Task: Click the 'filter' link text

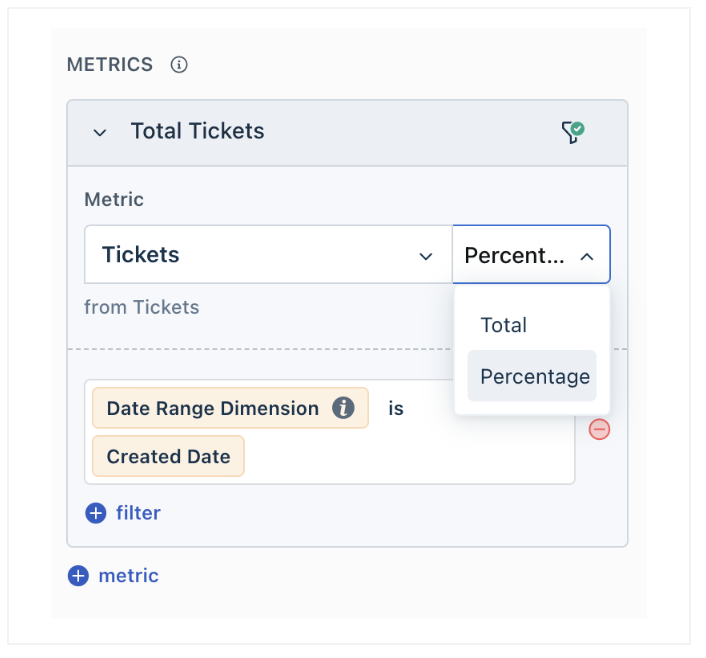Action: point(138,513)
